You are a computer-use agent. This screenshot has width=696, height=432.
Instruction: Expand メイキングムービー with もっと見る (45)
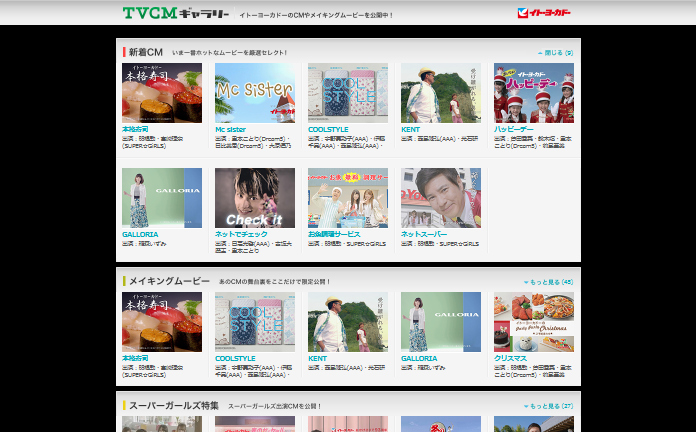click(x=549, y=282)
